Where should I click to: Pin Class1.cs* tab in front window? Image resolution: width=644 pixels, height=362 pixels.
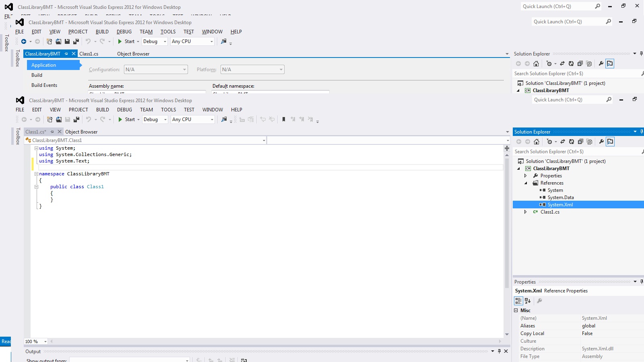click(x=52, y=132)
